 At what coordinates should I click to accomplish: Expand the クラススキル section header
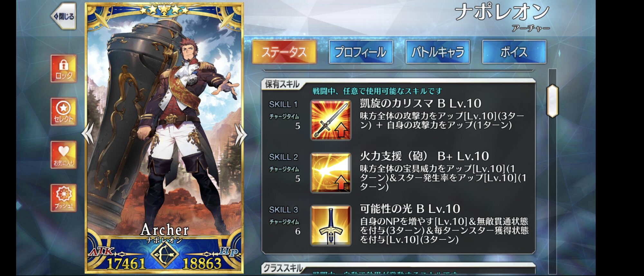(x=283, y=268)
